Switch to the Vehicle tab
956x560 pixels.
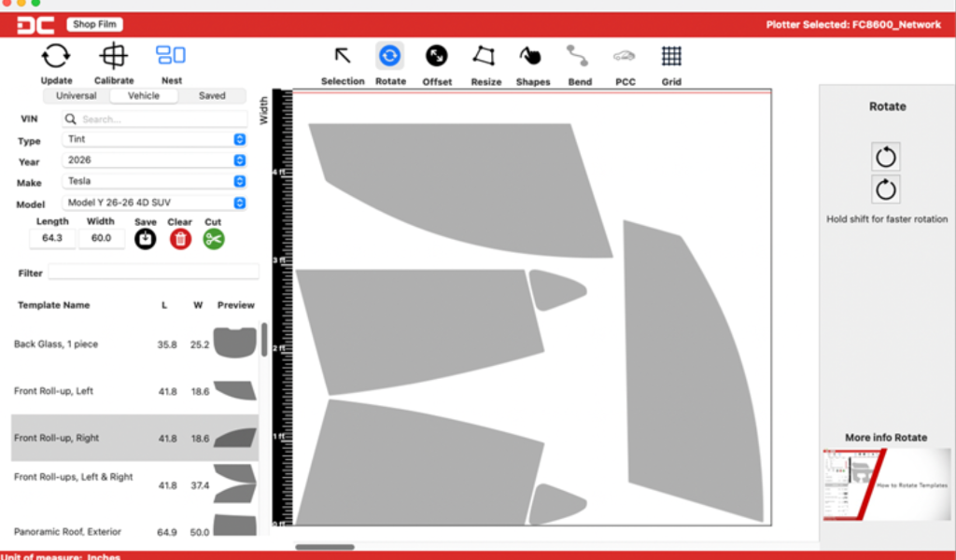[143, 96]
